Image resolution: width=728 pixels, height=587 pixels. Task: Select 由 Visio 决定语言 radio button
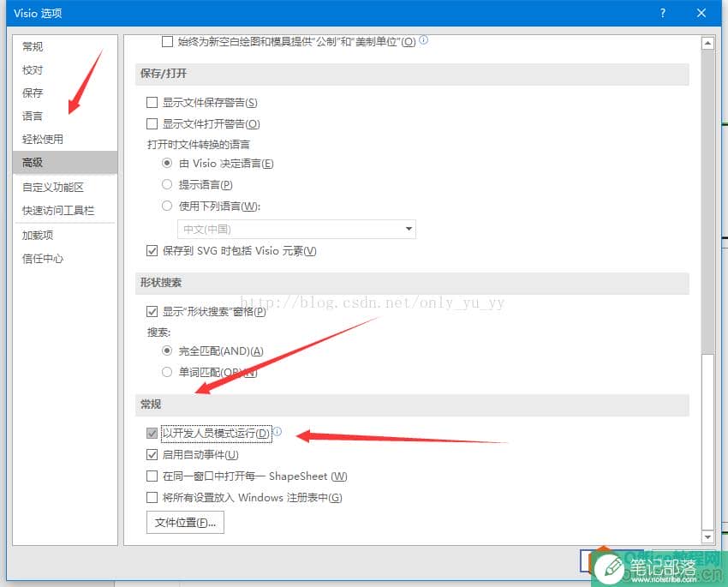[x=167, y=163]
